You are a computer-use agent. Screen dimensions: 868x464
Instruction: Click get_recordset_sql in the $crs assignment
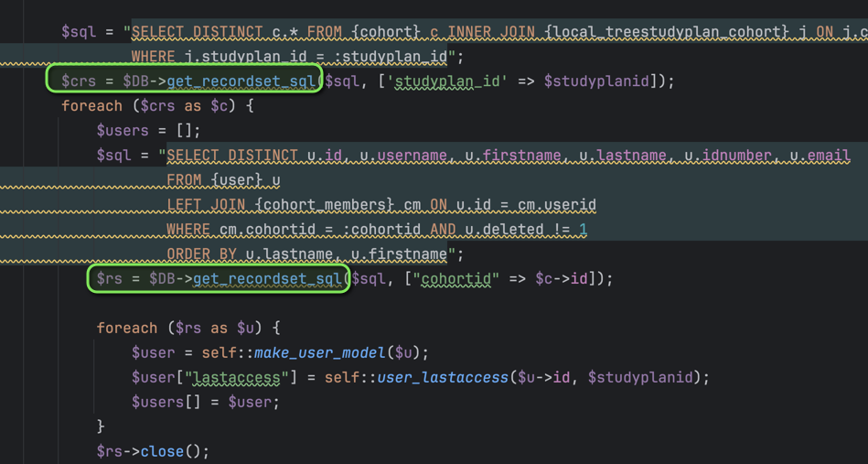(241, 81)
